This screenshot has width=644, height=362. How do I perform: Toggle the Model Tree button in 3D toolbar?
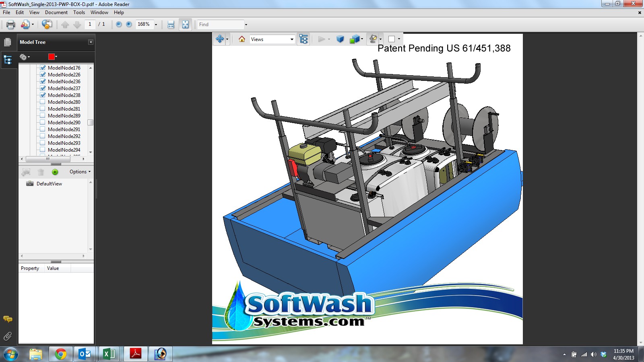click(303, 39)
